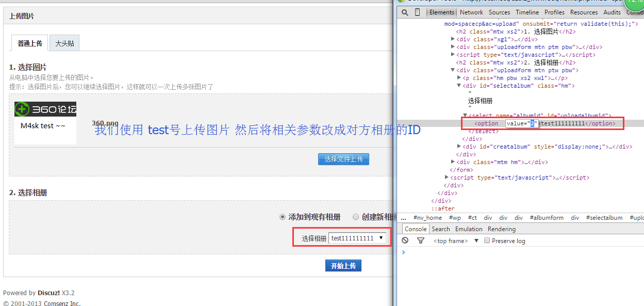This screenshot has height=306, width=644.
Task: Click the 上传图片 panel heading
Action: 22,16
